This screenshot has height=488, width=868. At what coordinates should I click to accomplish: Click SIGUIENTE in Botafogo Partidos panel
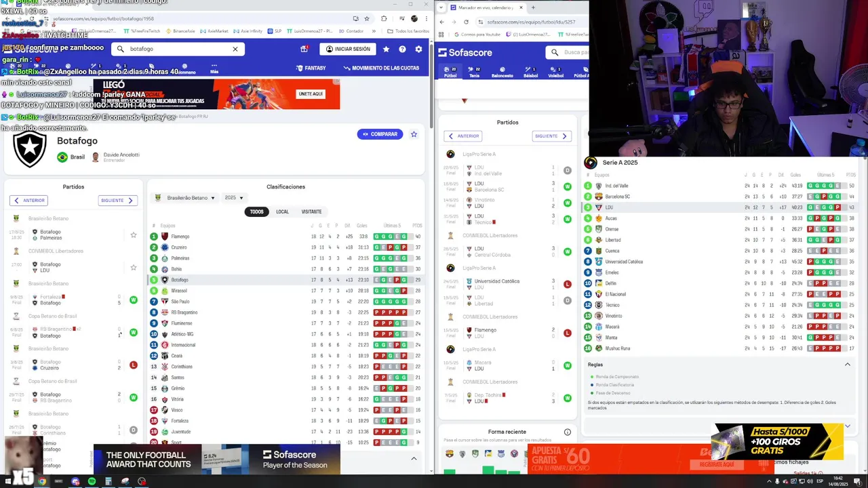(x=118, y=201)
